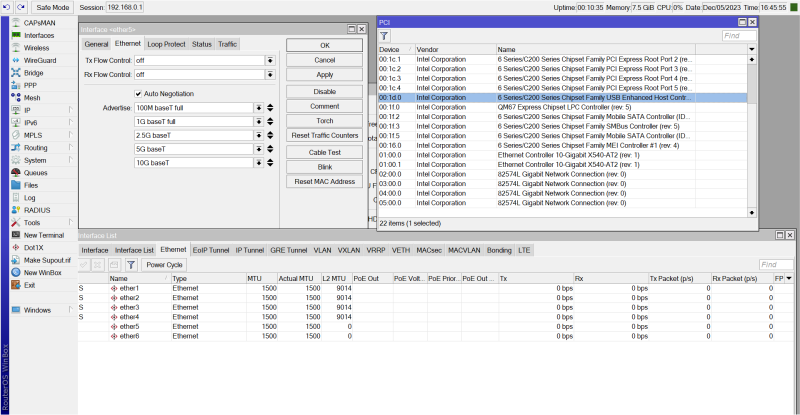The image size is (800, 415).
Task: Click Exit in the sidebar
Action: pos(29,285)
